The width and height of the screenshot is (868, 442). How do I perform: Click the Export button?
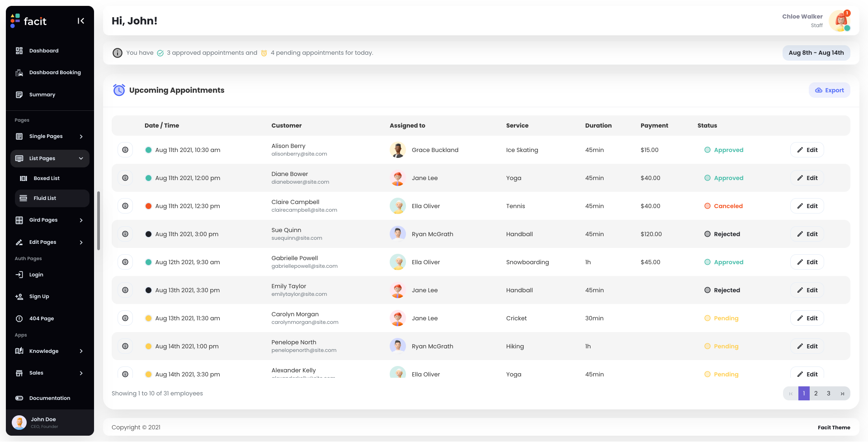click(x=830, y=90)
